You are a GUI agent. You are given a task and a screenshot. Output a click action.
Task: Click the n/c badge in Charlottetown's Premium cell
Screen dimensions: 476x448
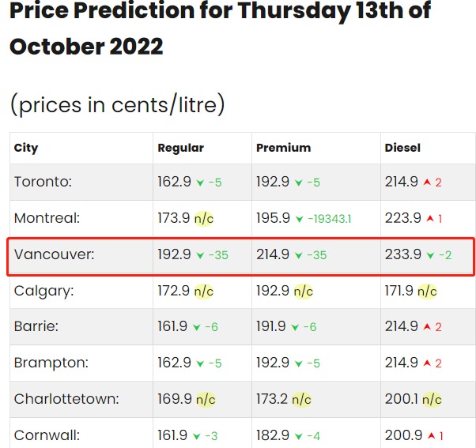pos(303,399)
